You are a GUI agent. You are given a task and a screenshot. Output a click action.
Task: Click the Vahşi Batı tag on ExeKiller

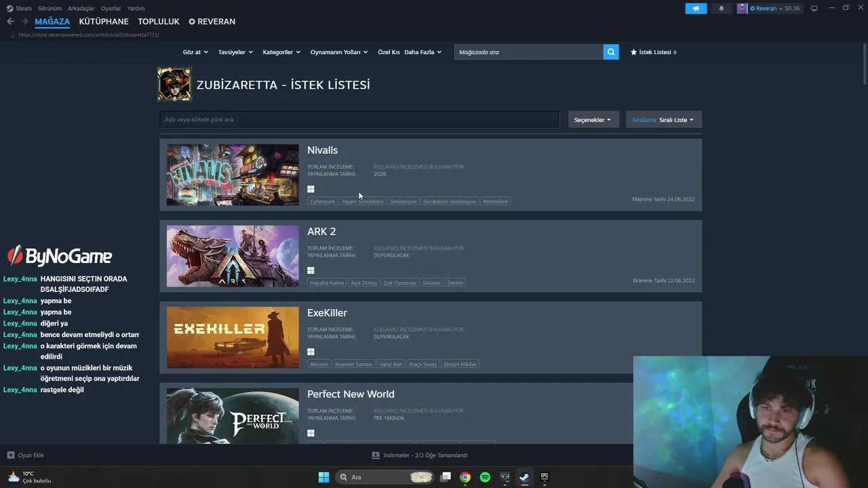pyautogui.click(x=391, y=364)
